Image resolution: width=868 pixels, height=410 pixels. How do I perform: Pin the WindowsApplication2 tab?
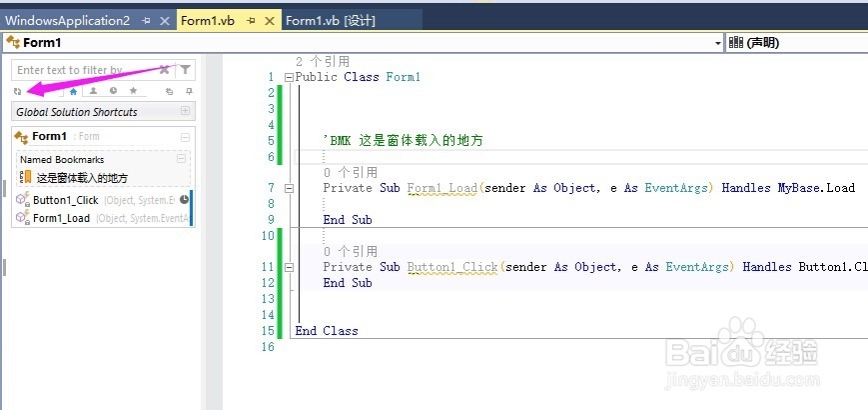146,20
